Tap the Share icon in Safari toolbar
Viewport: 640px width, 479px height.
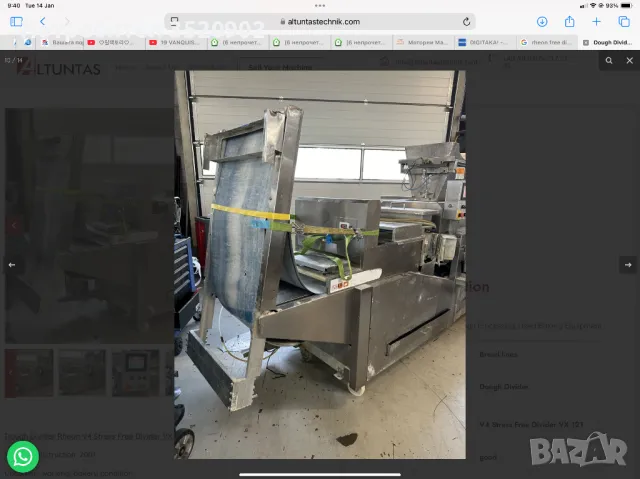click(569, 21)
